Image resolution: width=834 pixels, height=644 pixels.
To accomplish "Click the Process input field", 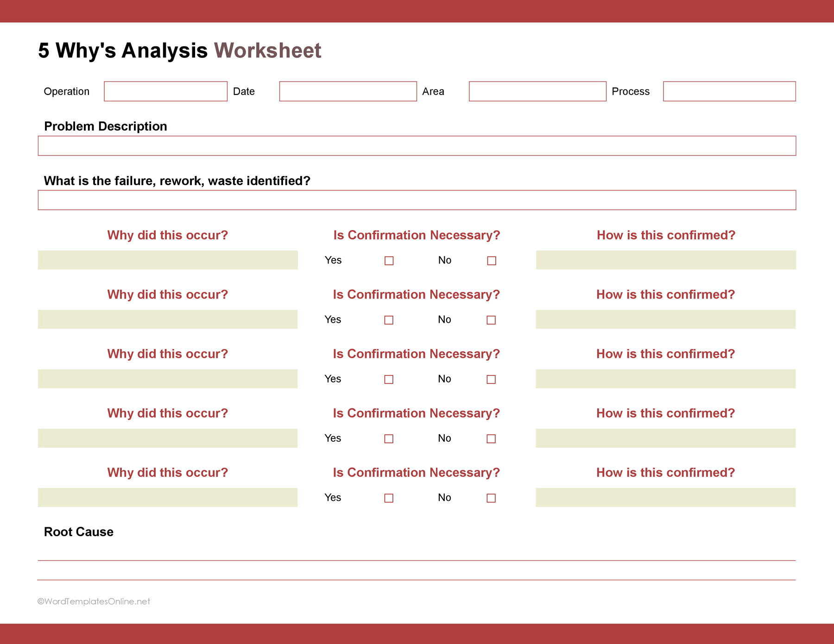I will [729, 91].
